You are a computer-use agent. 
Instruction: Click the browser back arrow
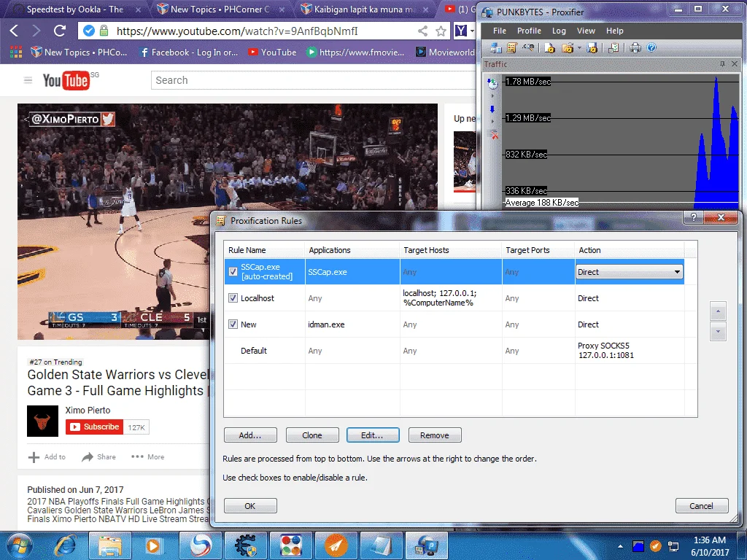[x=15, y=31]
